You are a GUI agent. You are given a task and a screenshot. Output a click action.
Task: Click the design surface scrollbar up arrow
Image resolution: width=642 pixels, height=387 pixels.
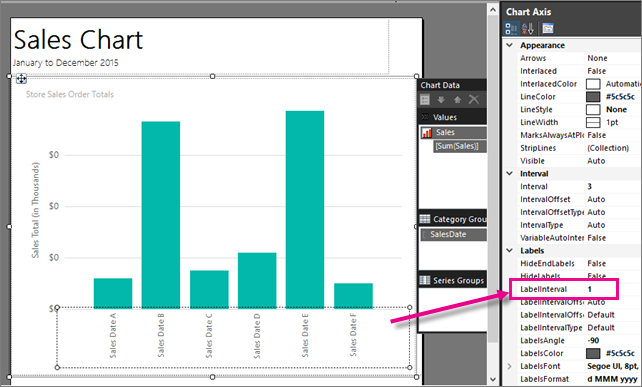click(x=493, y=9)
